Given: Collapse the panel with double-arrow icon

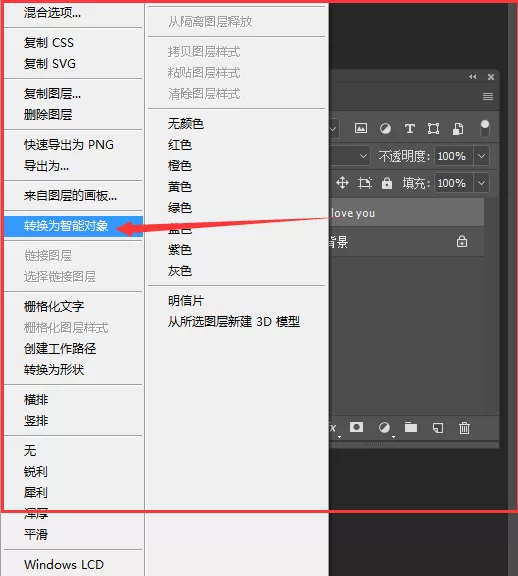Looking at the screenshot, I should point(472,77).
